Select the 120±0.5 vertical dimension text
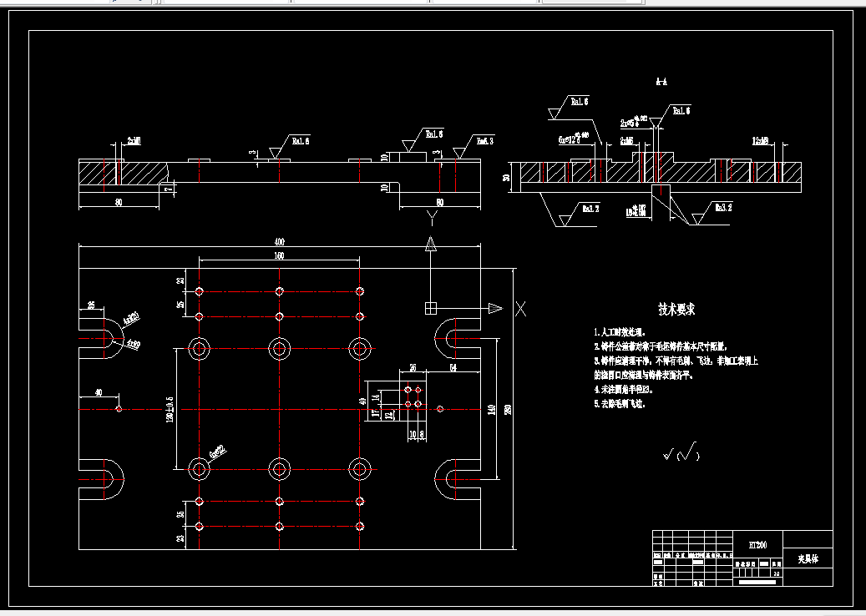This screenshot has height=616, width=866. pos(170,409)
